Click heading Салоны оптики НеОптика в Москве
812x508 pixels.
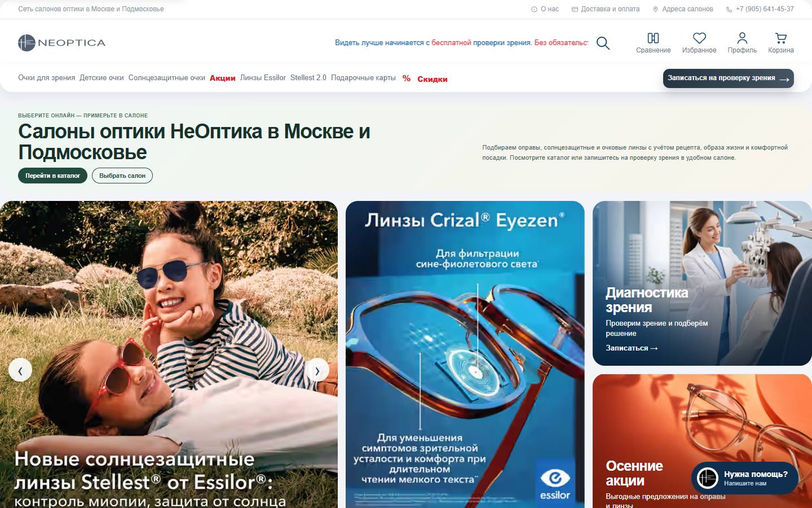coord(194,142)
